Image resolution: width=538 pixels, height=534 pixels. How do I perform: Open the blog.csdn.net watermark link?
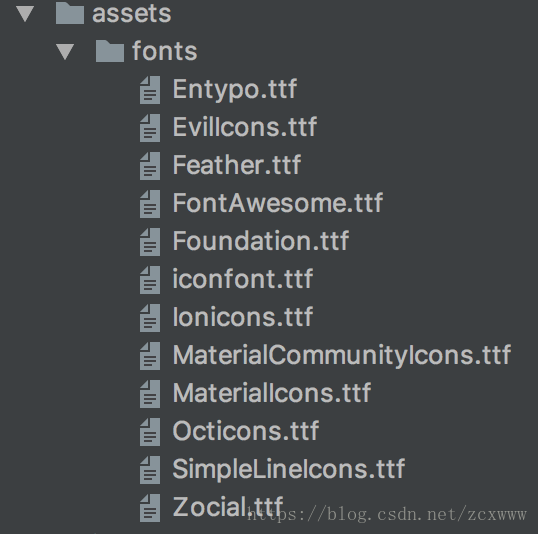(387, 515)
